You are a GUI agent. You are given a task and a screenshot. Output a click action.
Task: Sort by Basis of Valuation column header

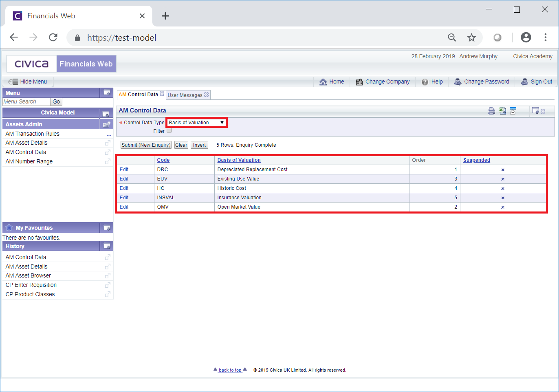point(239,160)
